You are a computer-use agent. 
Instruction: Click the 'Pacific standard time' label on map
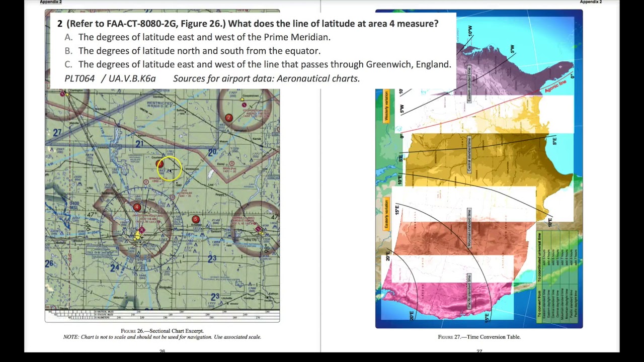click(469, 292)
